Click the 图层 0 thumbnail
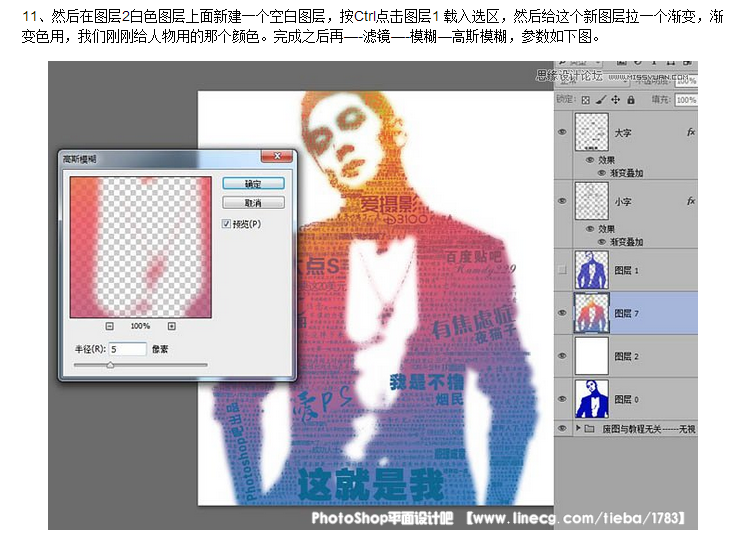735x535 pixels. [592, 399]
